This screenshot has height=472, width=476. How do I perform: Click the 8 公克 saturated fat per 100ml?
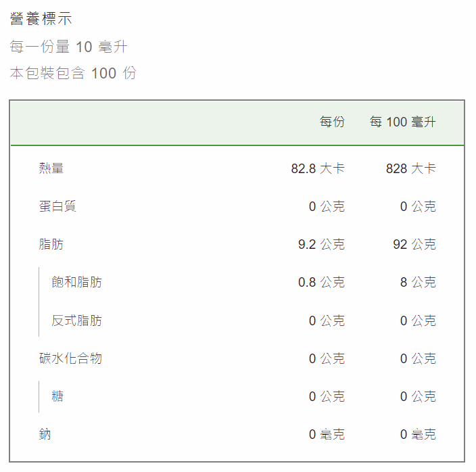point(418,282)
